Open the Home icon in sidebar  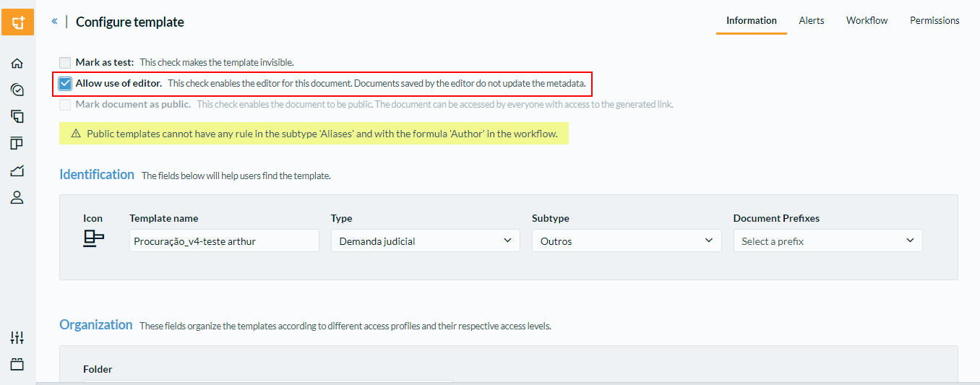coord(17,64)
